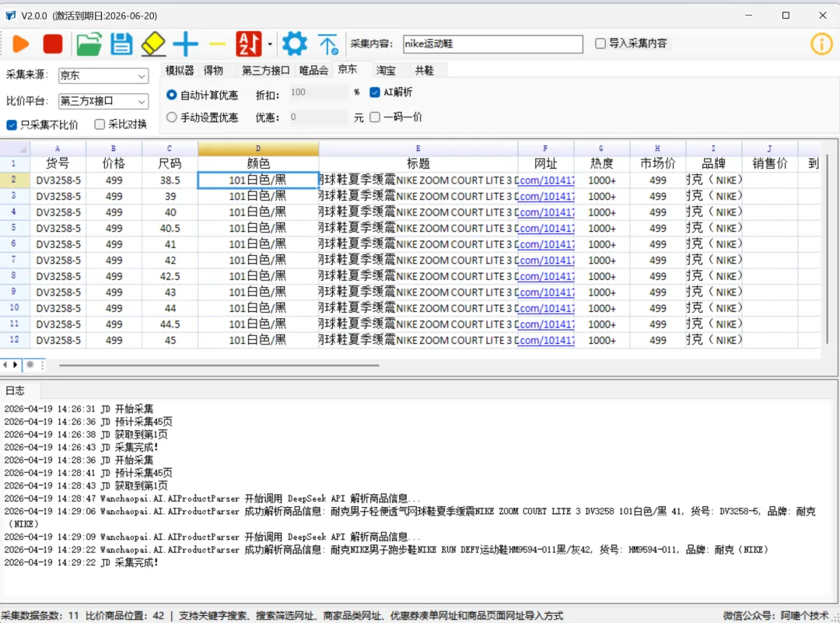Select the 日志 tab
Screen dimensions: 840x623
tap(16, 390)
